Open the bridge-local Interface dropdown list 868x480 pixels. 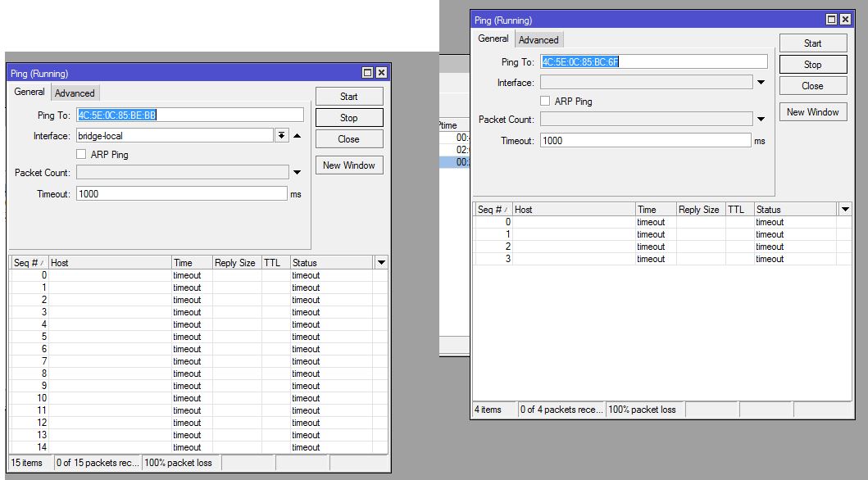pos(281,136)
